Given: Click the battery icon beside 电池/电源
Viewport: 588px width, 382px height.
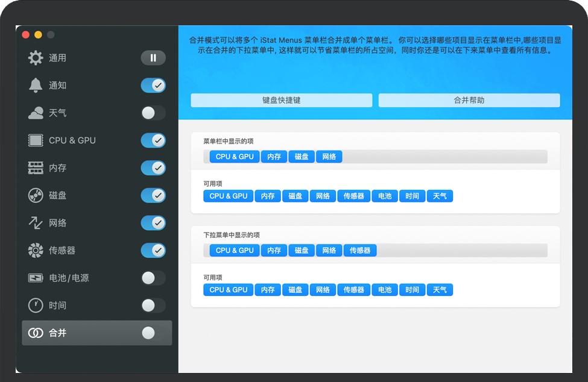Looking at the screenshot, I should [x=36, y=278].
